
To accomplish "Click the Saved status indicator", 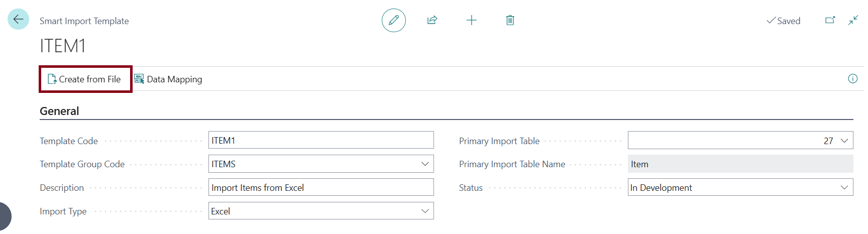I will pos(784,21).
